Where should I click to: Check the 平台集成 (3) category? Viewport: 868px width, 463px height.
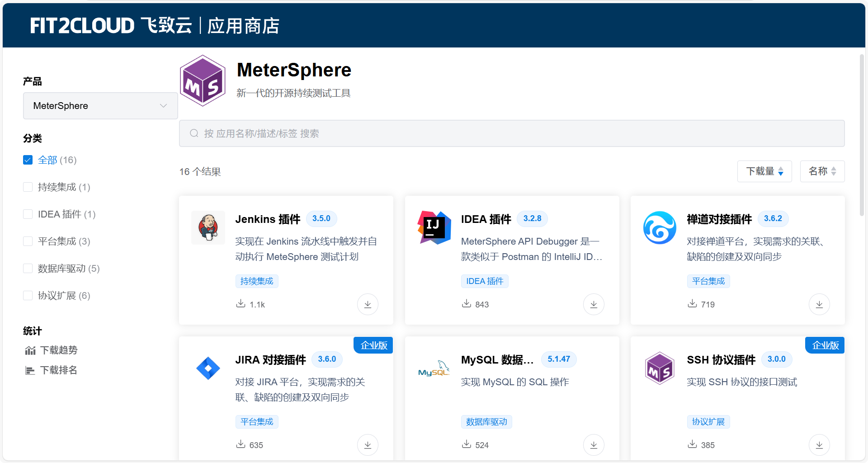point(28,241)
